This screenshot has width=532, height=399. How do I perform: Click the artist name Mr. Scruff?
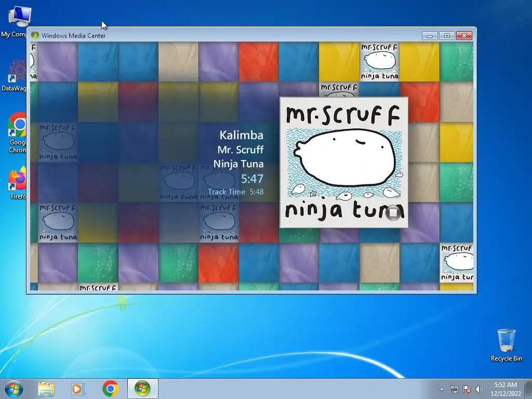click(x=240, y=150)
